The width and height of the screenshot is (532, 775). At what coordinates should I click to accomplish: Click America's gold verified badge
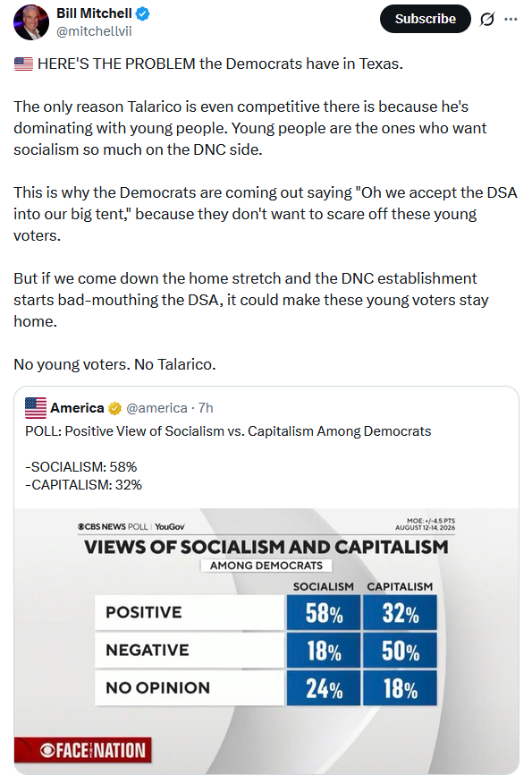114,408
